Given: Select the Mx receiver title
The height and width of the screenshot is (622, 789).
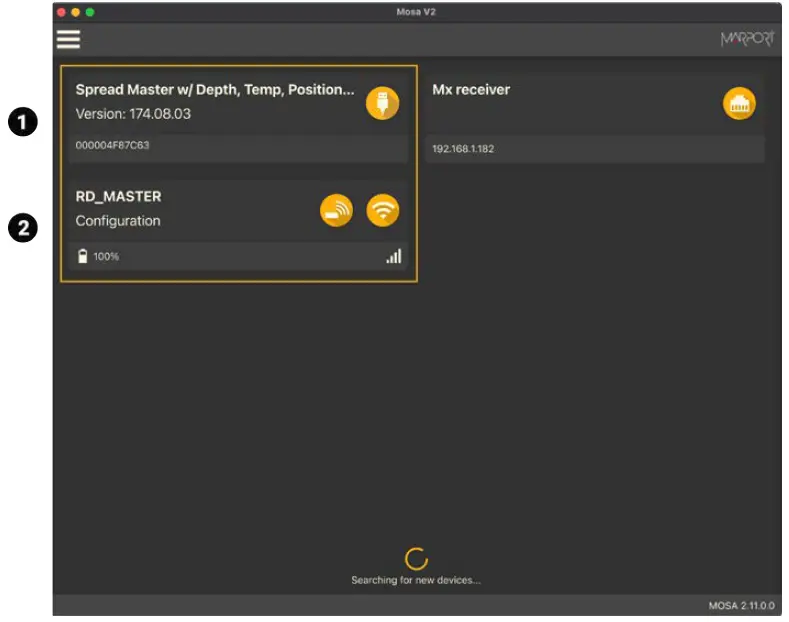Looking at the screenshot, I should 471,90.
